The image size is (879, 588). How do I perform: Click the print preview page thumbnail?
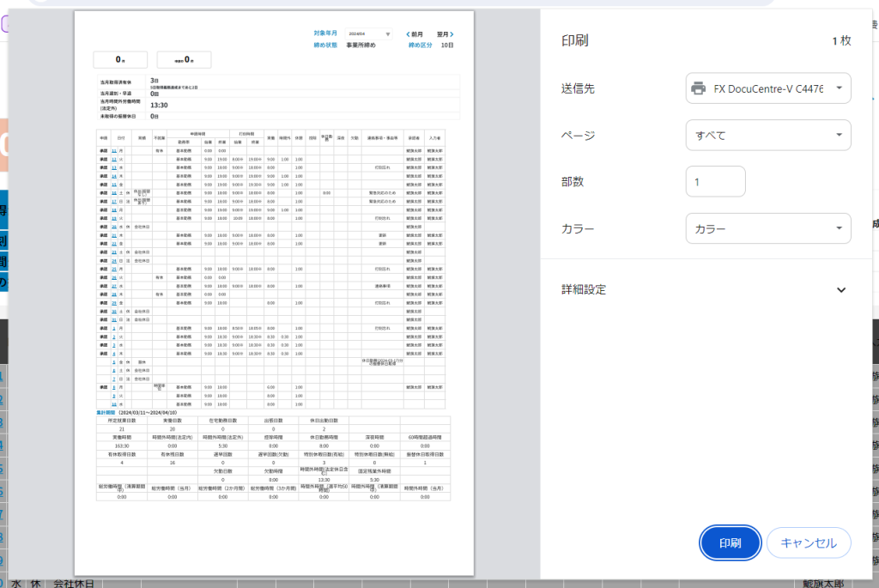coord(274,294)
